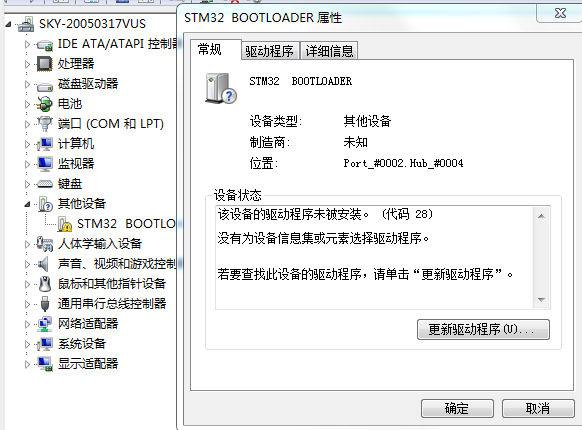Expand the 显示适配器 node arrow
582x430 pixels.
tap(27, 364)
